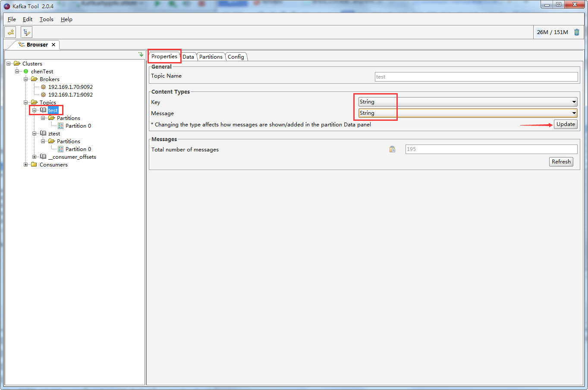This screenshot has width=588, height=390.
Task: Select broker address 192.169.1.70:9092
Action: 70,87
